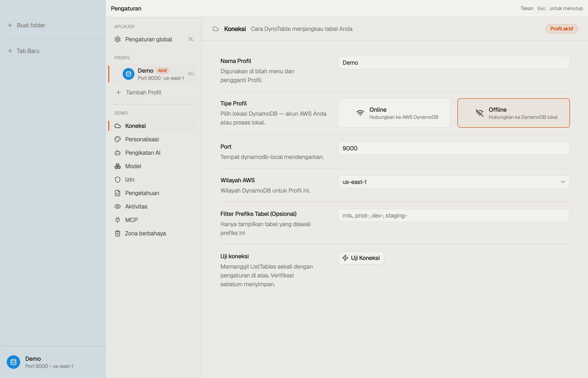Click the palette icon beside Personalisasi

[118, 139]
